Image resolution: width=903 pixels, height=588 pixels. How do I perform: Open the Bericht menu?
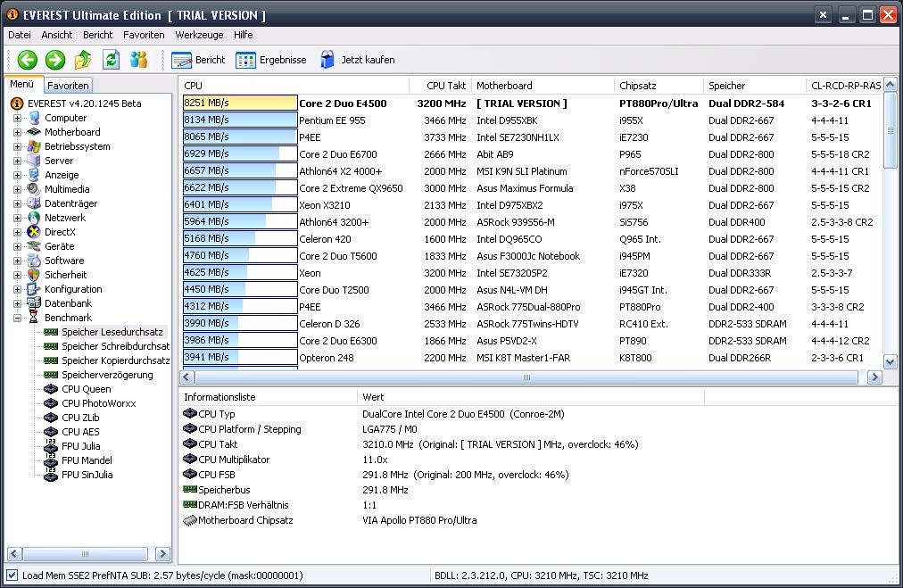pyautogui.click(x=98, y=35)
